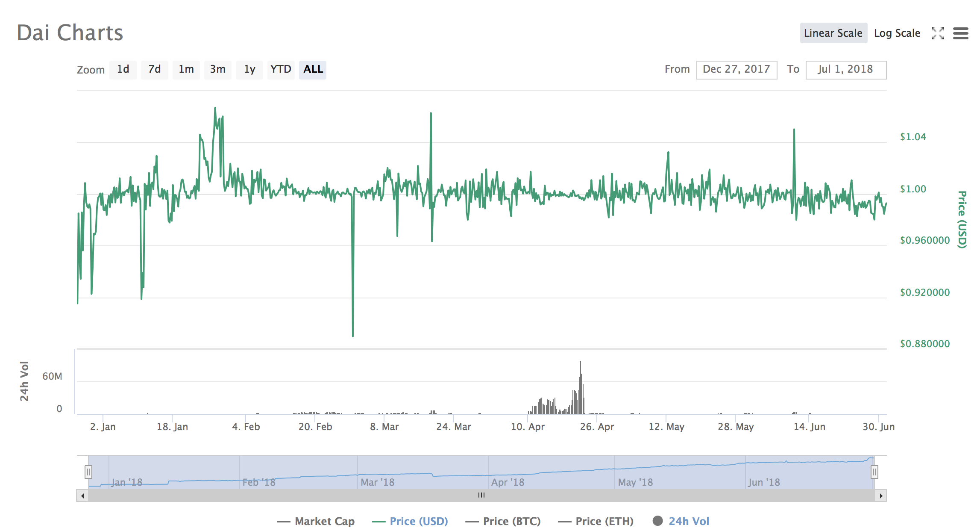Click the navigator scrollbar center grip
The height and width of the screenshot is (531, 980).
click(481, 496)
